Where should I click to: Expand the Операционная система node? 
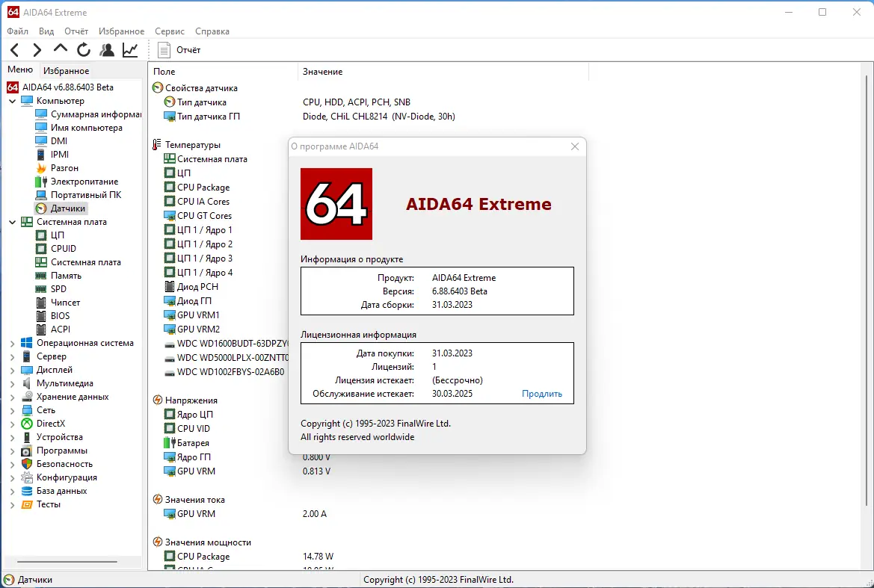12,344
